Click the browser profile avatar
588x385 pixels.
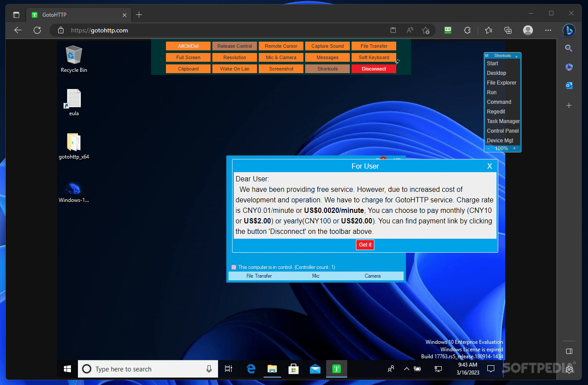(528, 30)
